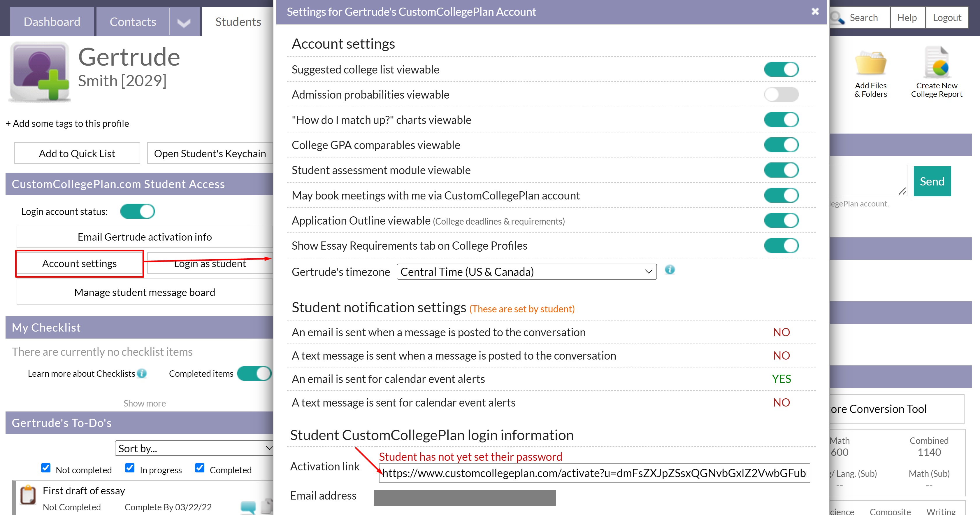980x515 pixels.
Task: Click the search magnifier icon
Action: click(x=837, y=18)
